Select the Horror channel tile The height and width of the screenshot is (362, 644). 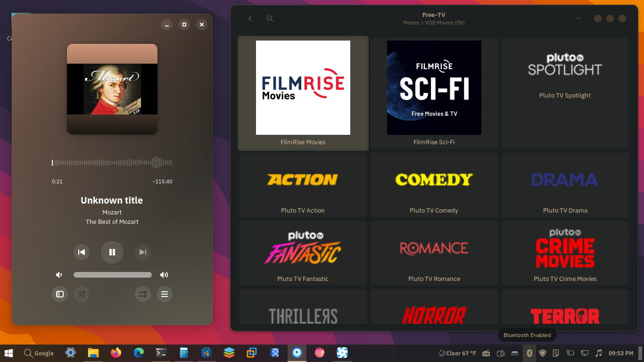[x=434, y=307]
